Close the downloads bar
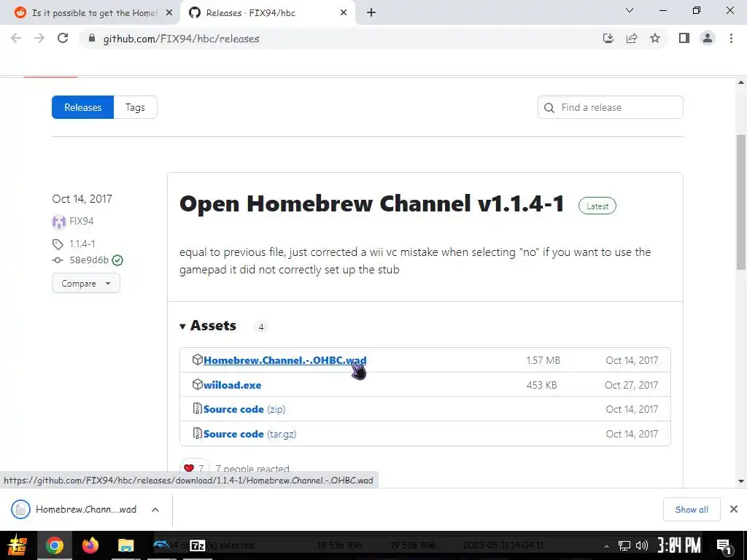This screenshot has width=747, height=560. click(x=734, y=510)
